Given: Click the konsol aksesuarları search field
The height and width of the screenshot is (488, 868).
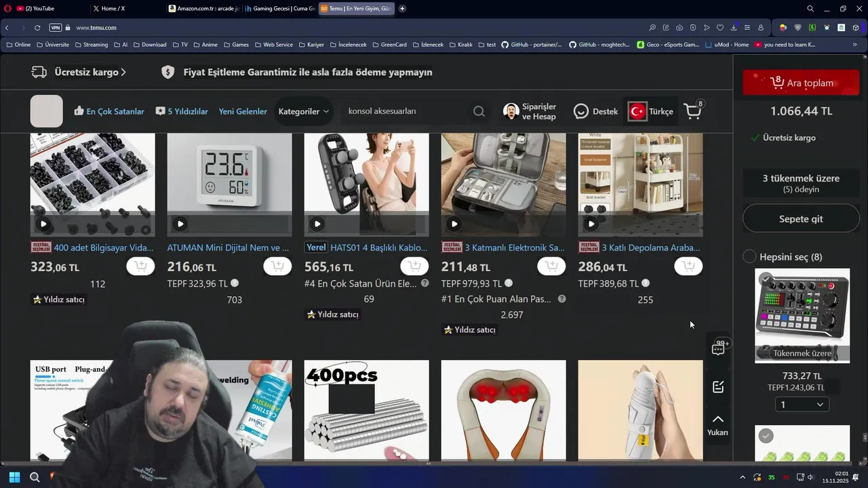Looking at the screenshot, I should tap(407, 111).
